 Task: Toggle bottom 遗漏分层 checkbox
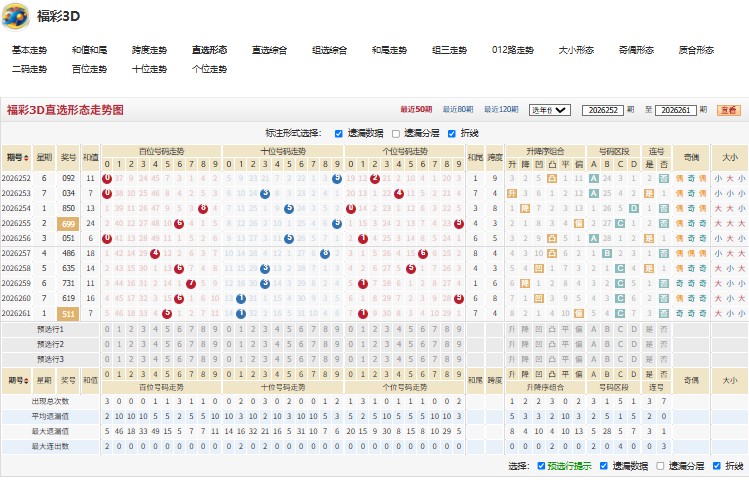click(x=660, y=466)
